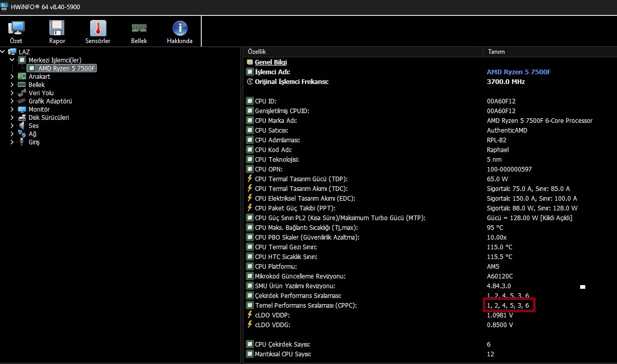Click the Bellek RAM icon in tree
The height and width of the screenshot is (364, 617).
22,84
